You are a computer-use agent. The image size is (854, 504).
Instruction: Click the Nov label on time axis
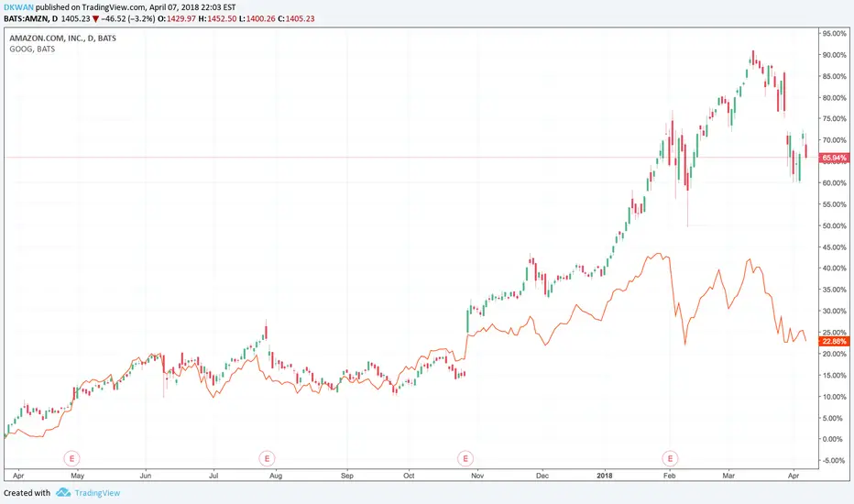477,476
